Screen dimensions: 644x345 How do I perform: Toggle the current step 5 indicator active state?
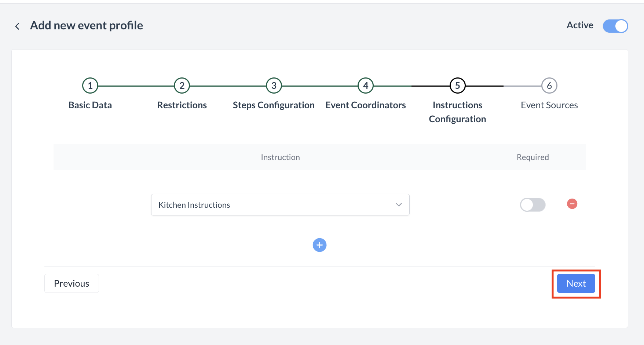click(457, 85)
